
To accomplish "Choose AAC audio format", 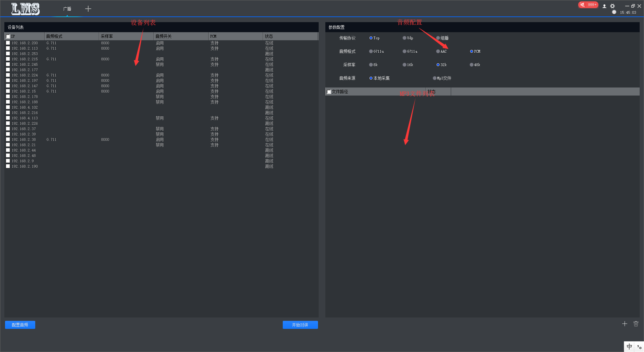I will [438, 51].
